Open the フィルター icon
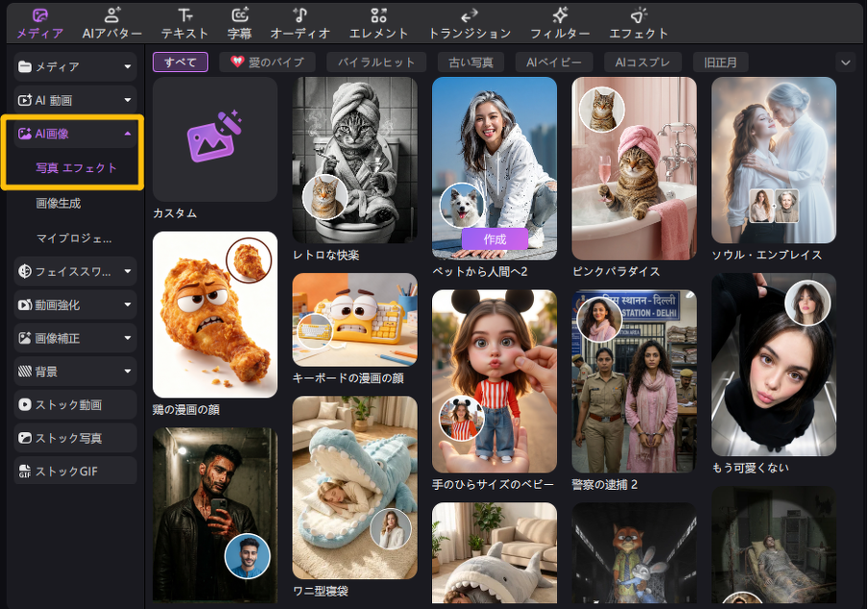 point(561,16)
